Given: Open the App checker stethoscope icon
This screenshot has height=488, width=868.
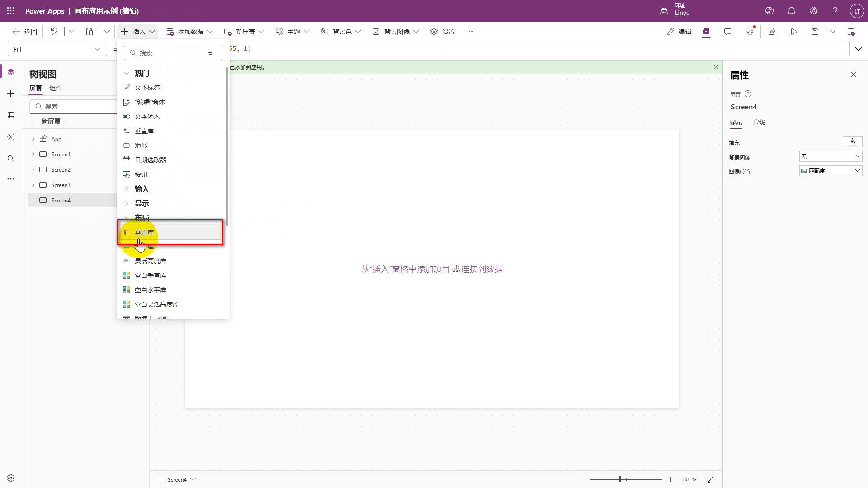Looking at the screenshot, I should [750, 32].
